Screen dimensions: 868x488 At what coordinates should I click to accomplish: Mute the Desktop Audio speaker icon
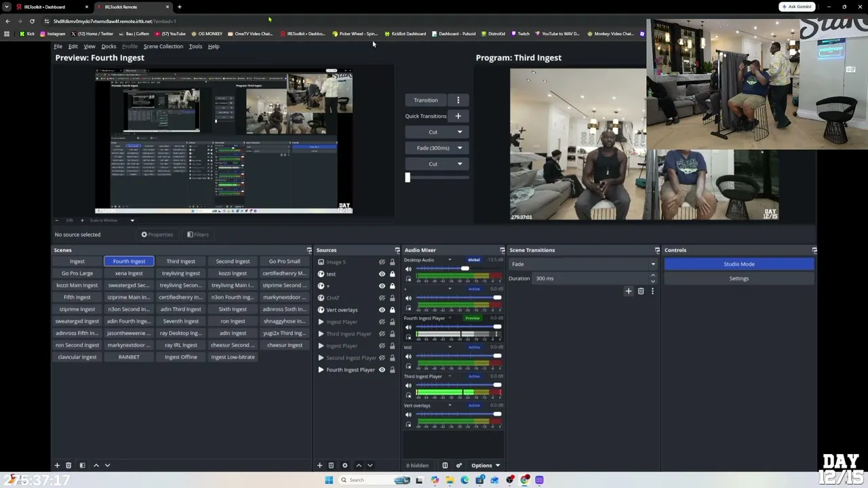tap(408, 269)
